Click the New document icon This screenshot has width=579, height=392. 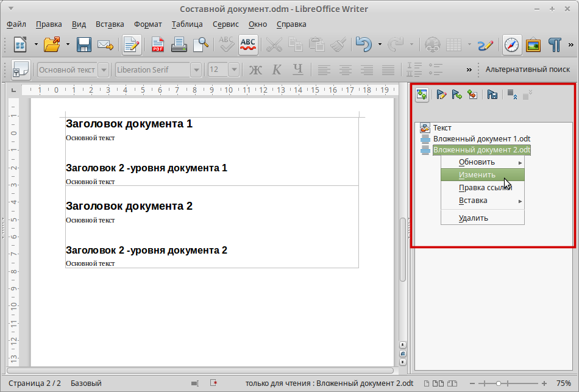point(20,45)
